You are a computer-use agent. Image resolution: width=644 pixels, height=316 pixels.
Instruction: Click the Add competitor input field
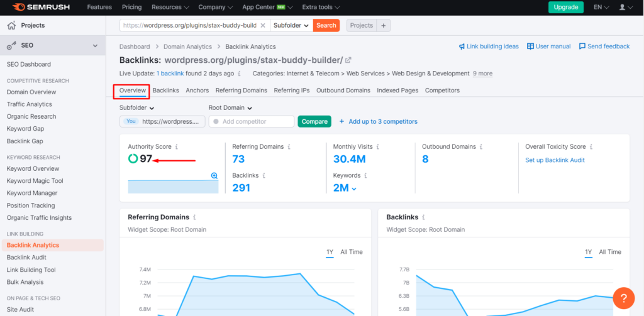(252, 121)
